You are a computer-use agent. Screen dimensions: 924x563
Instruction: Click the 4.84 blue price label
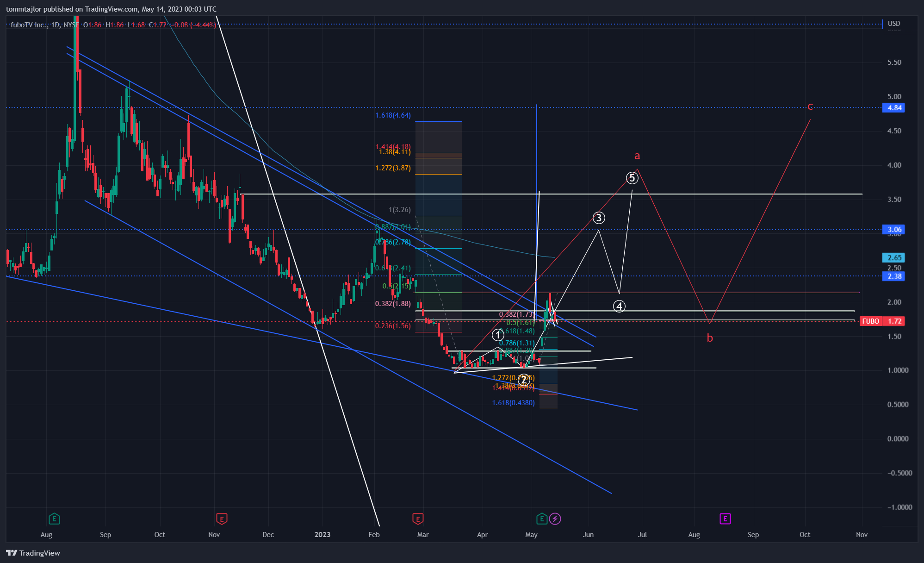click(x=894, y=108)
